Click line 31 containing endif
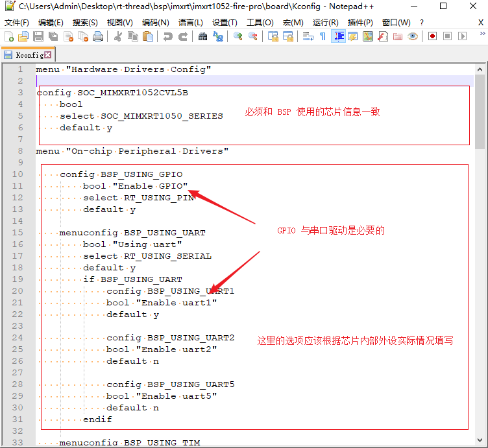Screen dimensions: 488x448 pyautogui.click(x=97, y=419)
